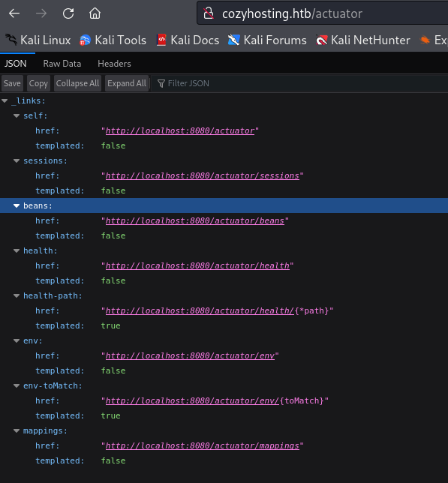Select the href key under sessions

[47, 175]
